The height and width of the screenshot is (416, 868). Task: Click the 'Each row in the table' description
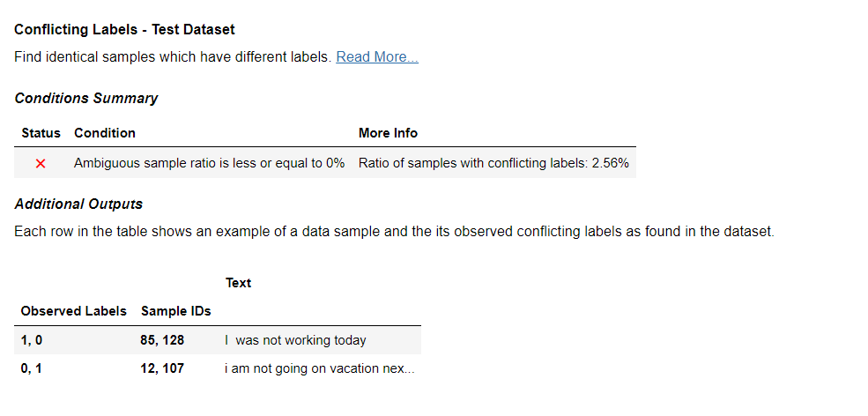tap(394, 232)
